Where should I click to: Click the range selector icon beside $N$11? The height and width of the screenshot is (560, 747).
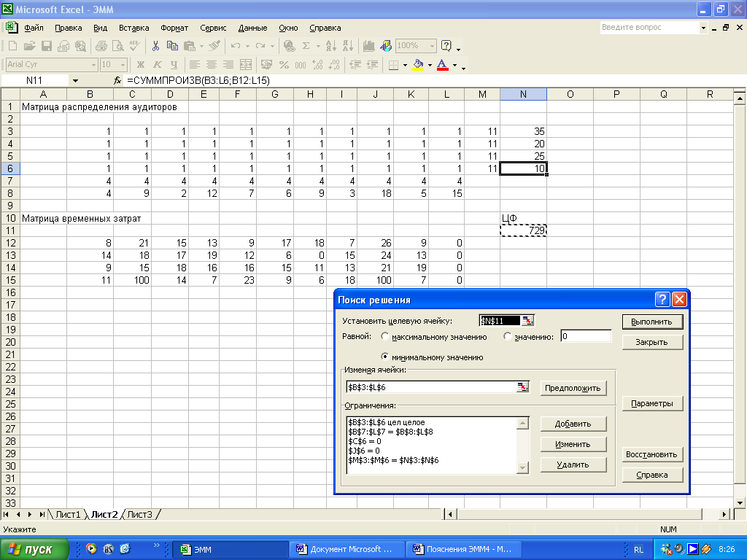click(x=527, y=321)
